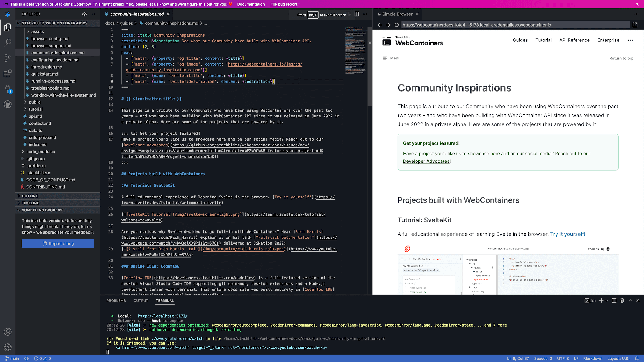Switch to the OUTPUT tab

[140, 300]
